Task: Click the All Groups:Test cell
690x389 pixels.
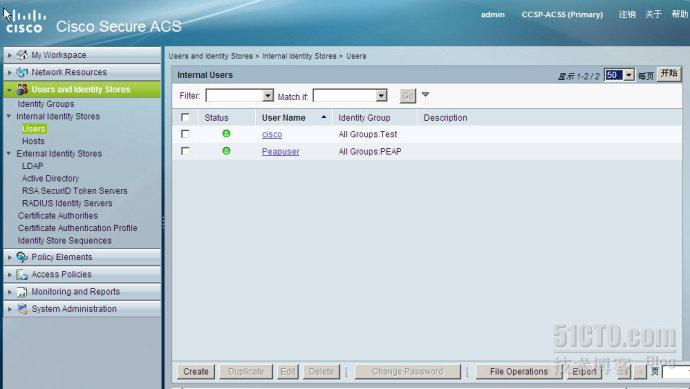Action: [x=368, y=134]
